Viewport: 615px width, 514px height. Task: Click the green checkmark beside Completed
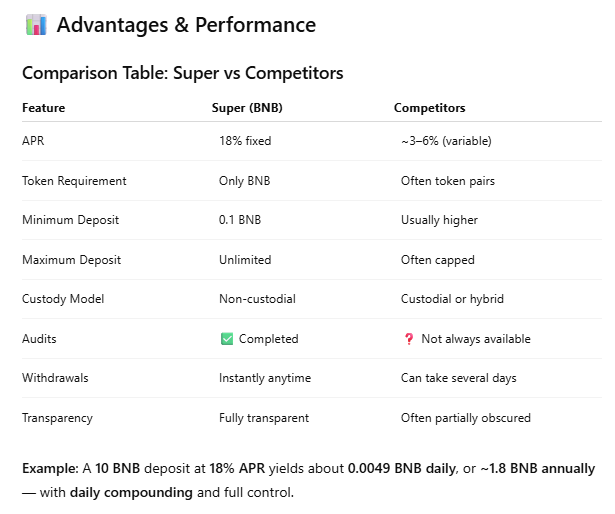tap(227, 339)
